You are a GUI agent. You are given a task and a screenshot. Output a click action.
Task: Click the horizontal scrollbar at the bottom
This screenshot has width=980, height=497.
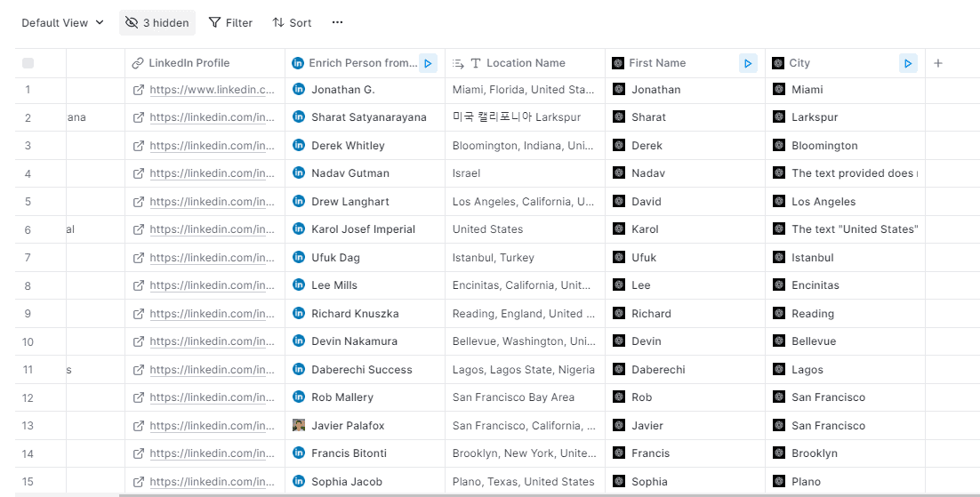[x=549, y=495]
